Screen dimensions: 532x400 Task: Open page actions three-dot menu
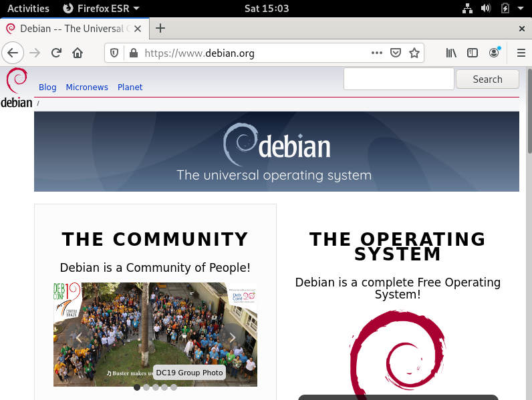[376, 53]
